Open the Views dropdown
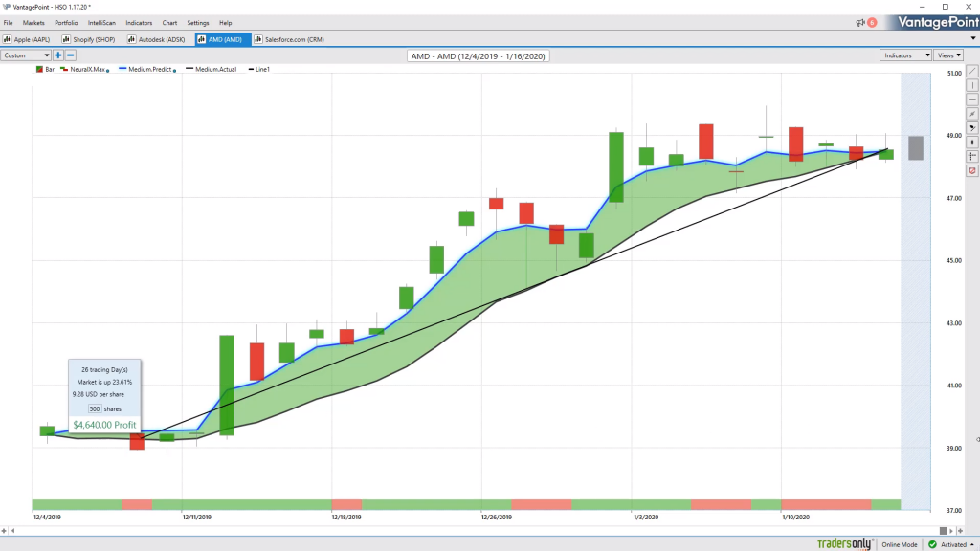The width and height of the screenshot is (980, 551). point(948,55)
